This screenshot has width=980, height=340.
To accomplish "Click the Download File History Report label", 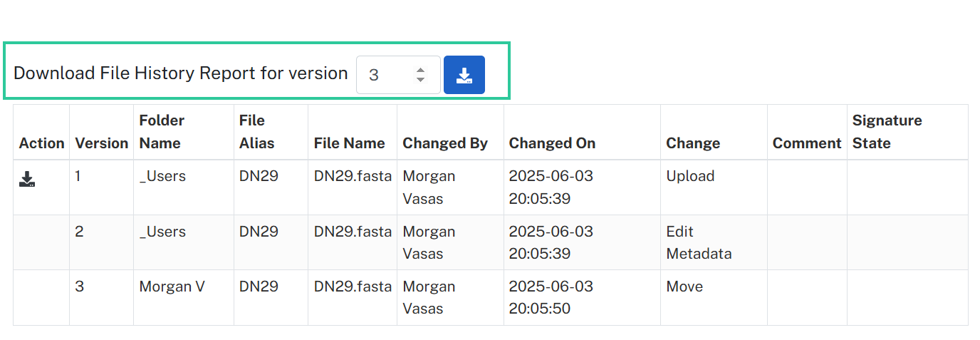I will (181, 73).
